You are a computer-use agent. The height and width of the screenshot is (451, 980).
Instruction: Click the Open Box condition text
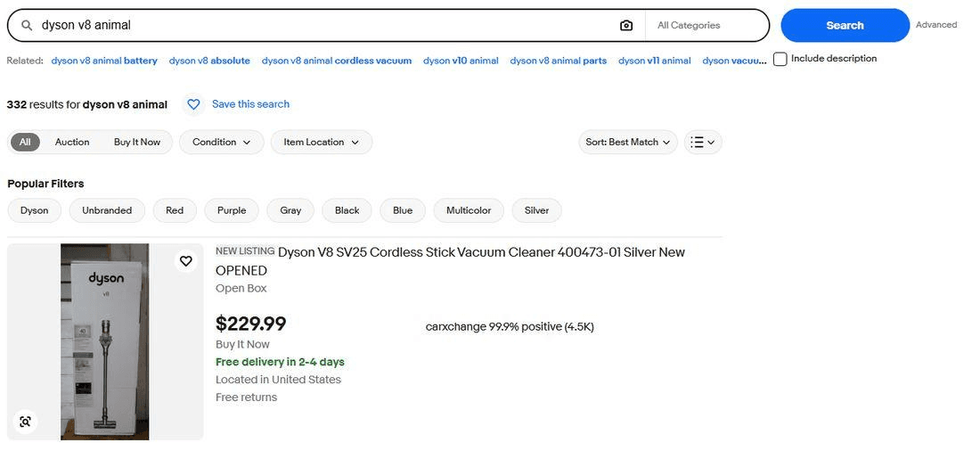(x=241, y=289)
